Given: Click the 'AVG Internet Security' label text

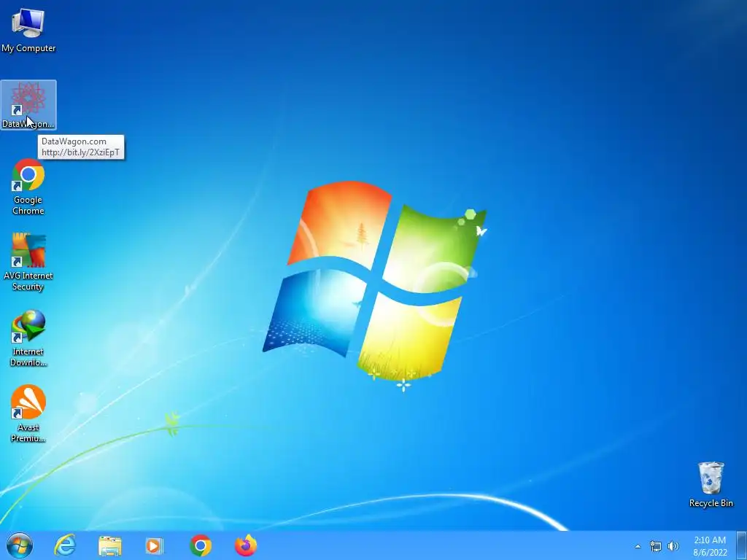Looking at the screenshot, I should click(28, 281).
